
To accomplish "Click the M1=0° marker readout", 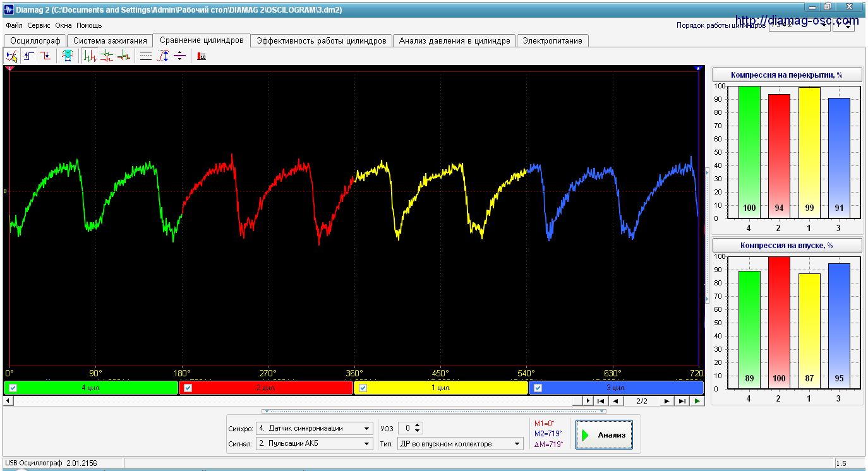I will 544,424.
